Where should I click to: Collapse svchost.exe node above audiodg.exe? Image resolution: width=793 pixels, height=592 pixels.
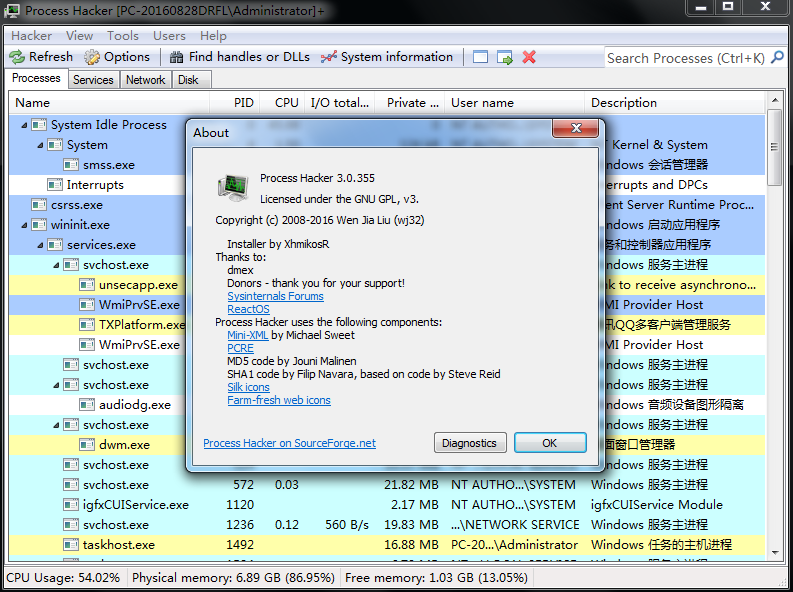coord(56,385)
